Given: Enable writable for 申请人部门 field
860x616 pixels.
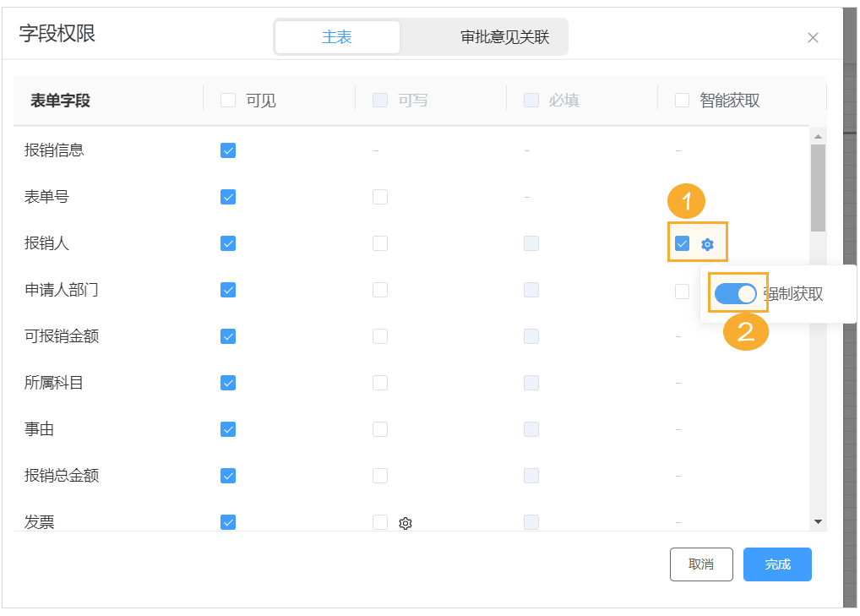Looking at the screenshot, I should point(379,289).
